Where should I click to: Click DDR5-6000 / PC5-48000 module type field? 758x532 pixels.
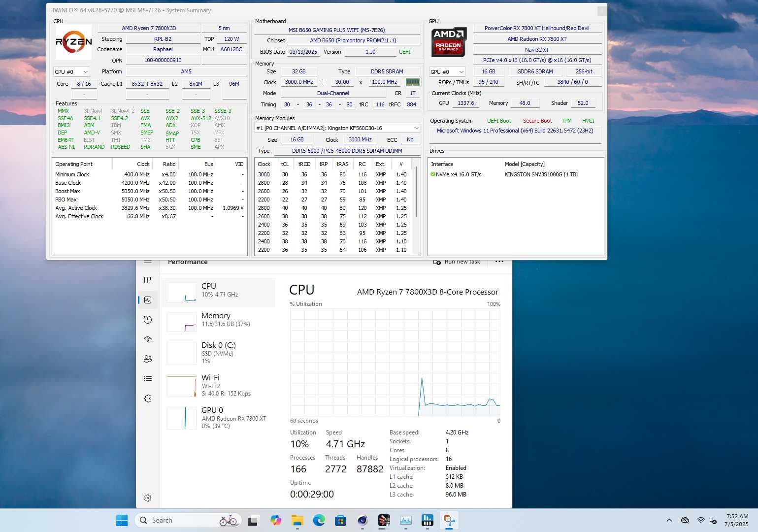pyautogui.click(x=347, y=151)
